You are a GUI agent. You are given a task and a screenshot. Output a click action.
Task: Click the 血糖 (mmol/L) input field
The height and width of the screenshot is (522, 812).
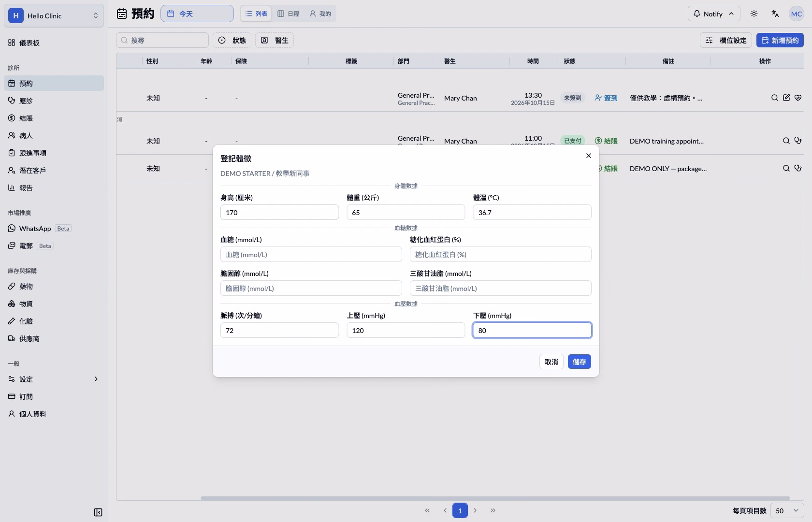(x=311, y=254)
